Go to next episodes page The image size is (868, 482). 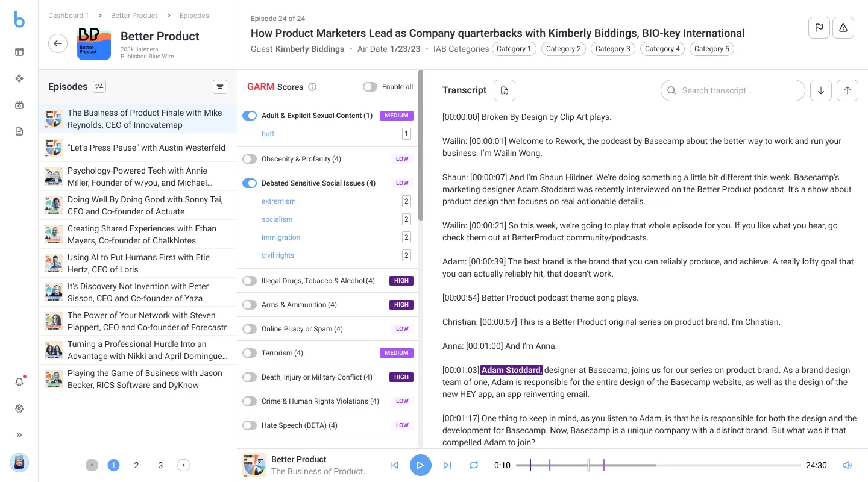click(x=183, y=465)
